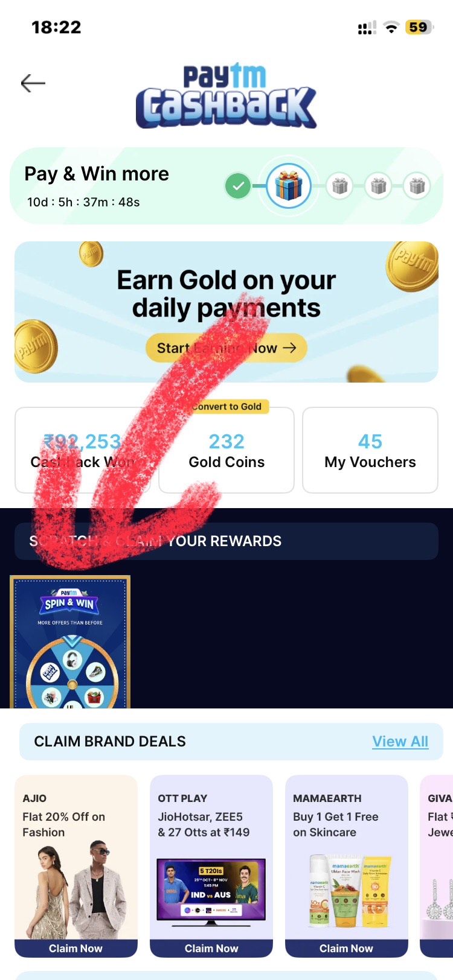This screenshot has height=980, width=453.
Task: Tap the Paytm Cashback logo
Action: tap(226, 96)
